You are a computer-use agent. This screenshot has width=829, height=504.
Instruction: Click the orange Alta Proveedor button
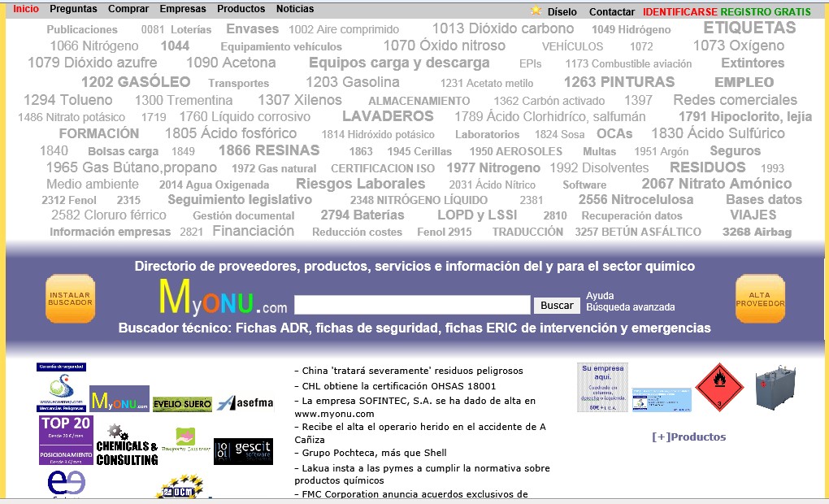pyautogui.click(x=760, y=298)
